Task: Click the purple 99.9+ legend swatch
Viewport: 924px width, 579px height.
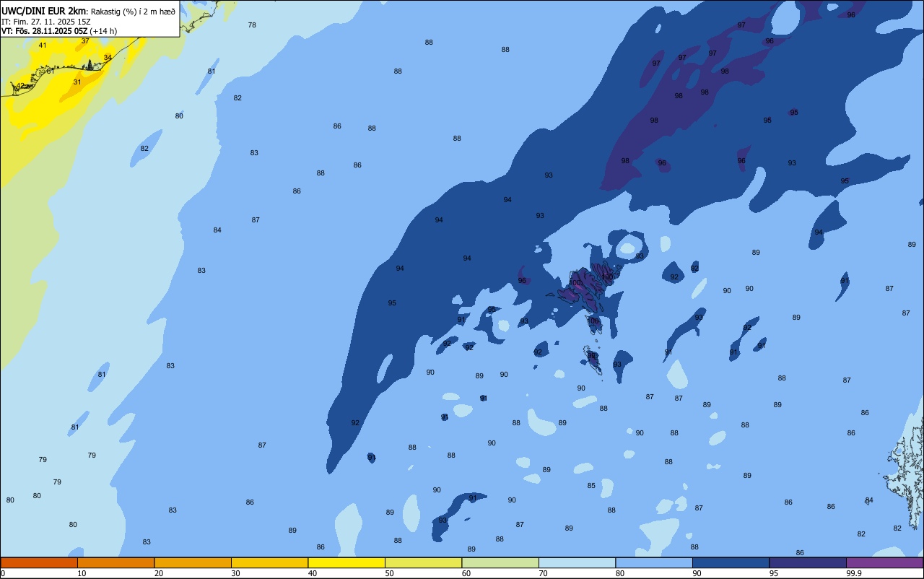Action: tap(885, 562)
